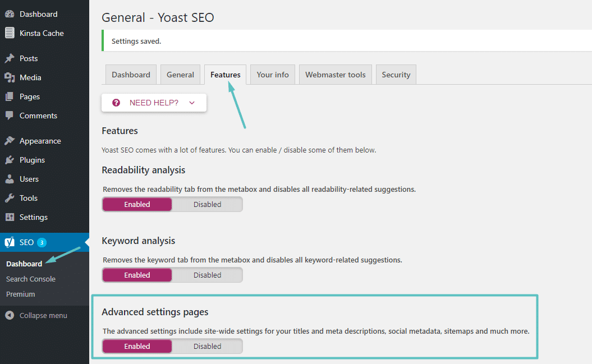Viewport: 592px width, 364px height.
Task: Keep Readability analysis Enabled
Action: pos(137,204)
